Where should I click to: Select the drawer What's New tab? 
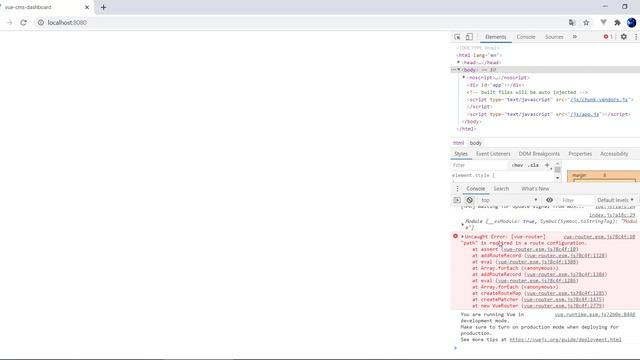[x=535, y=189]
